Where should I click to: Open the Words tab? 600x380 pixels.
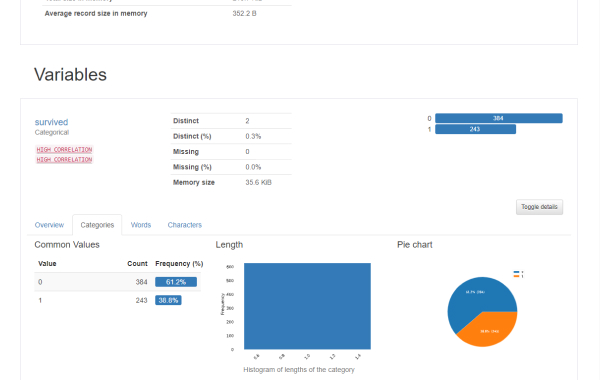point(141,225)
